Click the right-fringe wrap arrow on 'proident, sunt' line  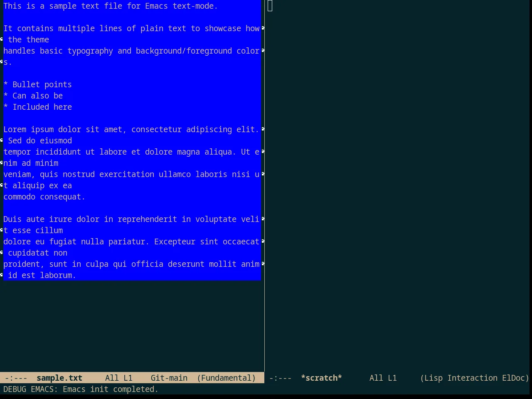point(263,264)
